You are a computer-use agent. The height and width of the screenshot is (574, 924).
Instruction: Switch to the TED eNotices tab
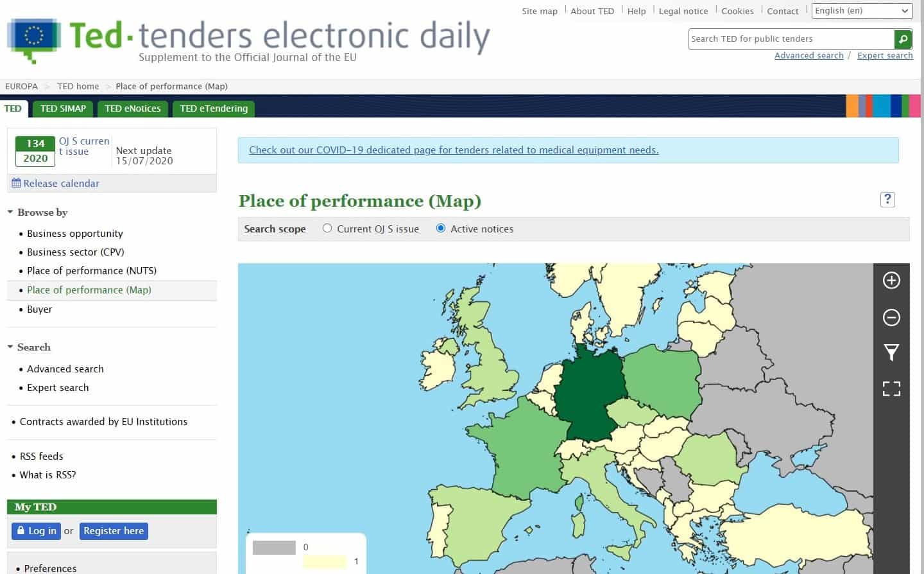point(133,109)
